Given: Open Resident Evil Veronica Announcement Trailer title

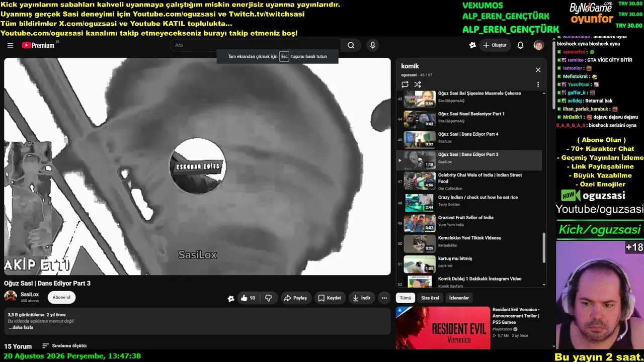Looking at the screenshot, I should coord(516,316).
